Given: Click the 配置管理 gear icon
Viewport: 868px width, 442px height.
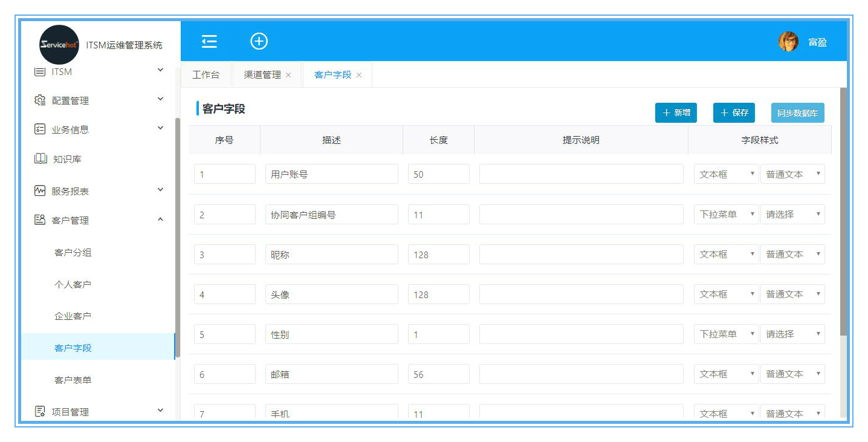Looking at the screenshot, I should (40, 100).
